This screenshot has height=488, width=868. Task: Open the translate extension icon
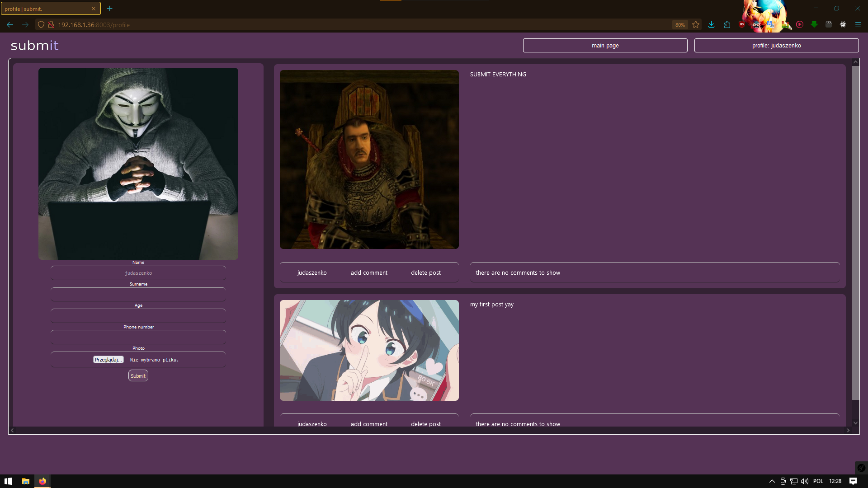pyautogui.click(x=771, y=25)
